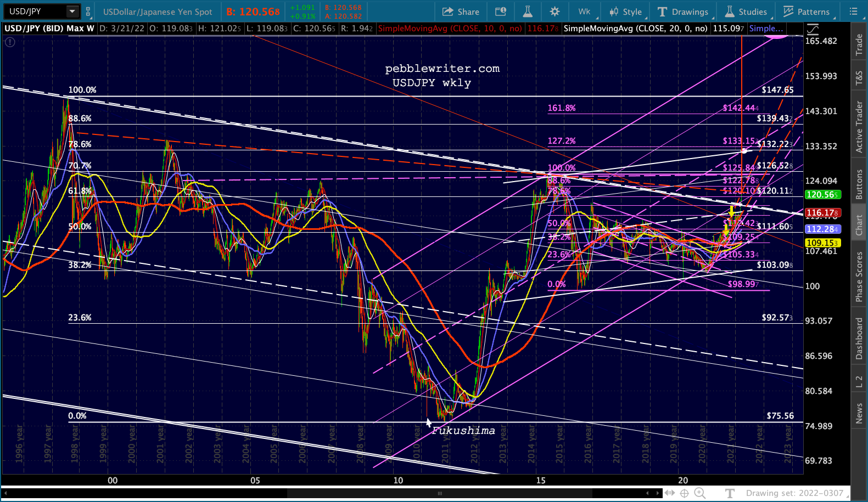This screenshot has width=868, height=502.
Task: Switch to the Trade side tab
Action: pos(859,44)
